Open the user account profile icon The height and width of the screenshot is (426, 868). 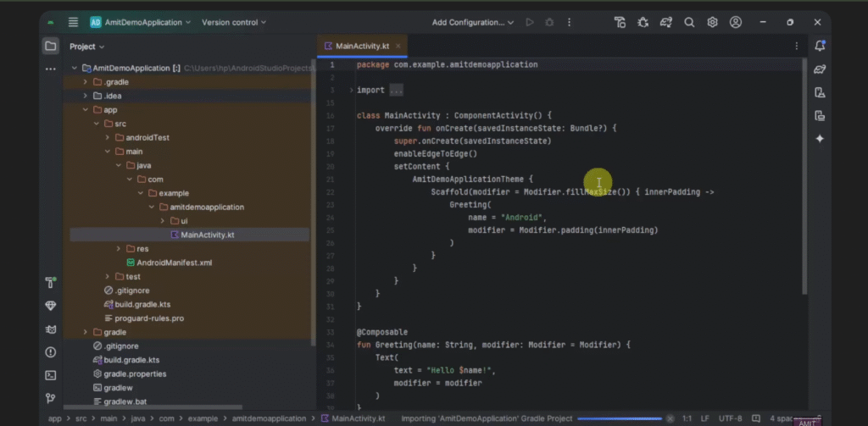pyautogui.click(x=736, y=22)
